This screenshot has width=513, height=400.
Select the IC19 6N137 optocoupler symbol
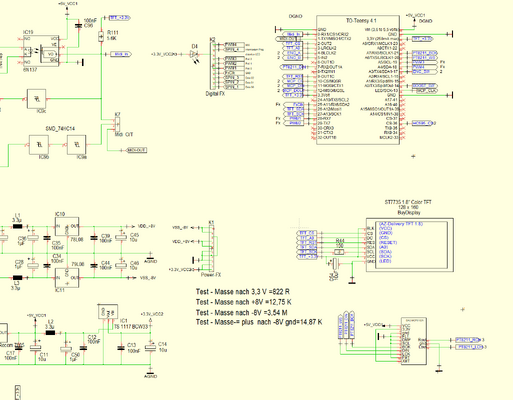pyautogui.click(x=41, y=51)
